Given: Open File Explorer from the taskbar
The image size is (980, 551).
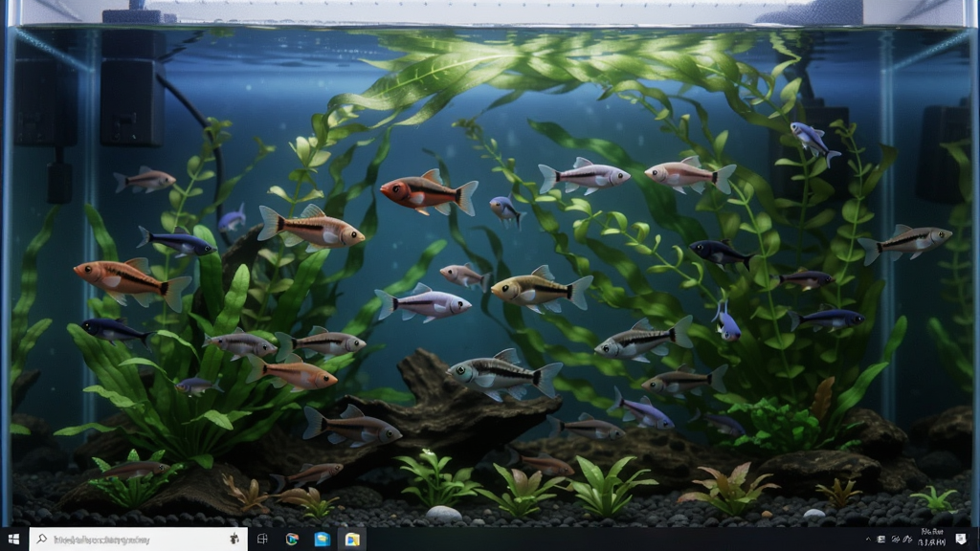Looking at the screenshot, I should (x=352, y=540).
